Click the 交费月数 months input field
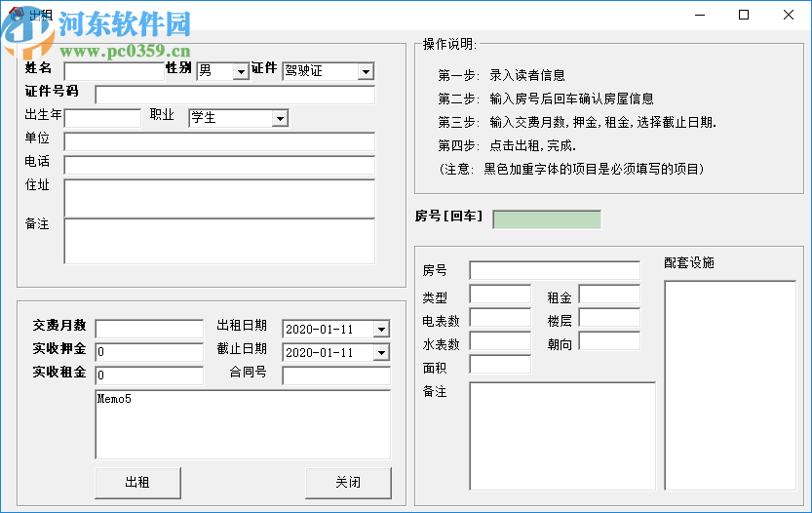This screenshot has width=812, height=513. [149, 329]
